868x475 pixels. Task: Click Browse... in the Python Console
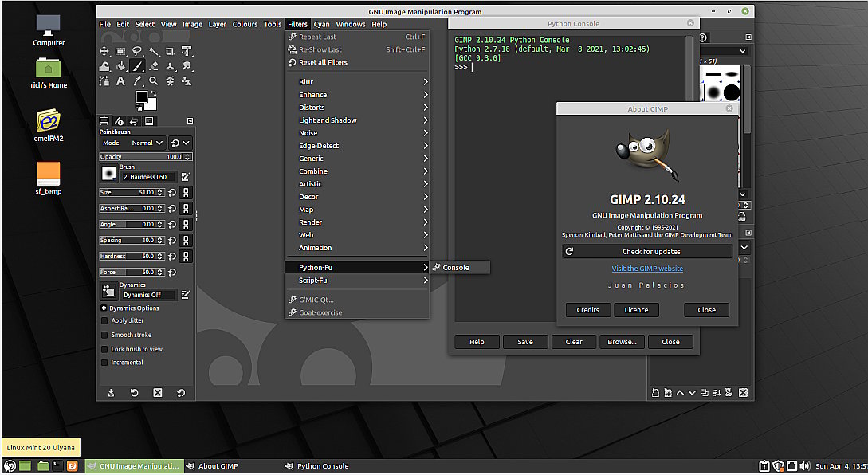[x=622, y=342]
